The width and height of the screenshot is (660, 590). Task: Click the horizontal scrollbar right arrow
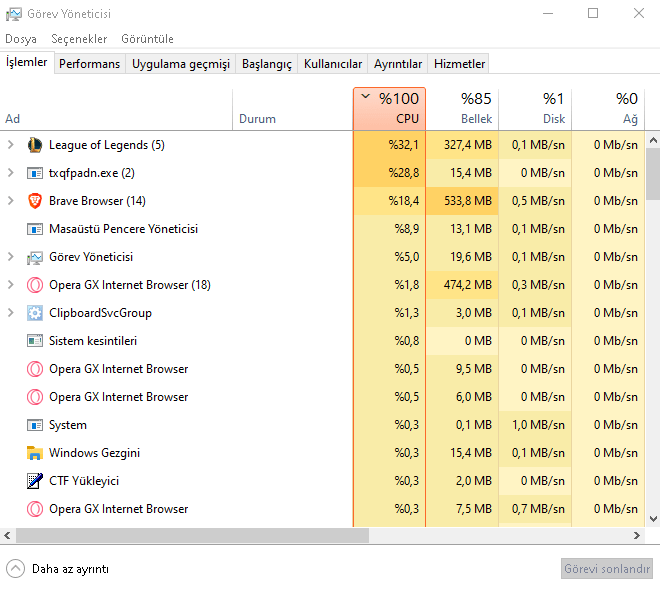(637, 536)
